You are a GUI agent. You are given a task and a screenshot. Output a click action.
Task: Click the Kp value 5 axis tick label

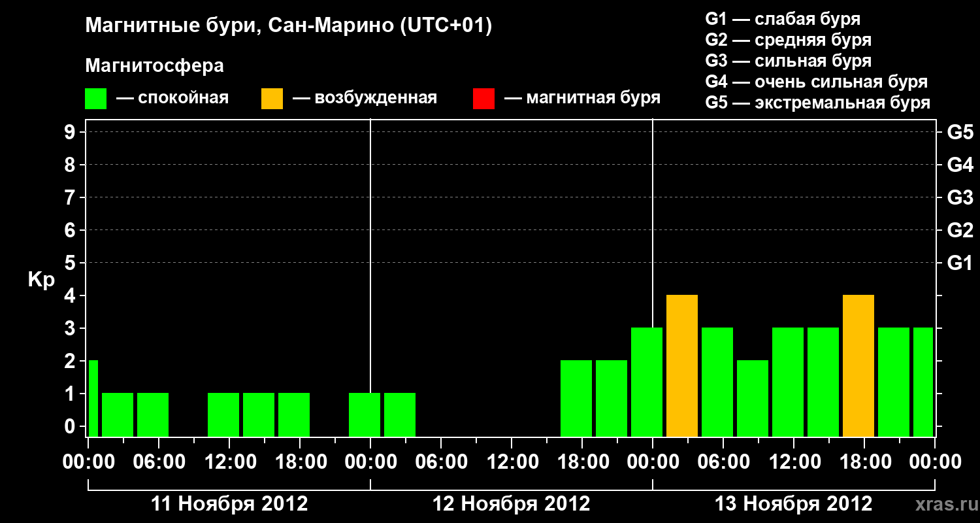pyautogui.click(x=71, y=263)
